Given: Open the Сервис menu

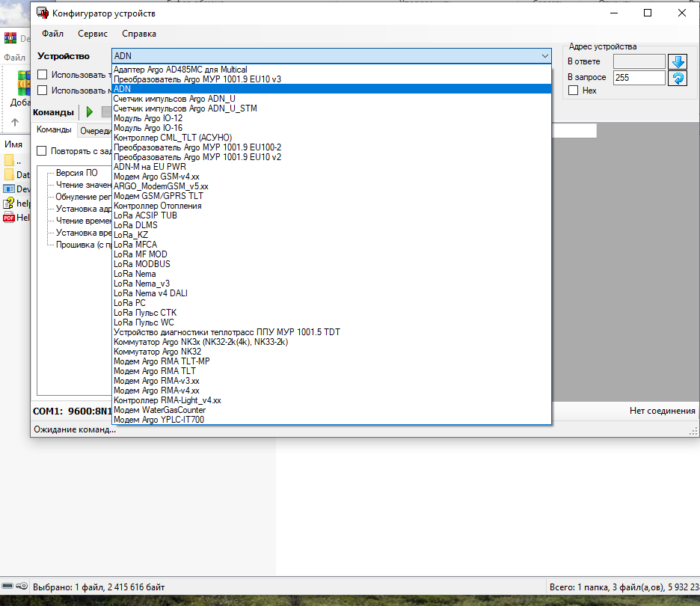Looking at the screenshot, I should [x=93, y=34].
